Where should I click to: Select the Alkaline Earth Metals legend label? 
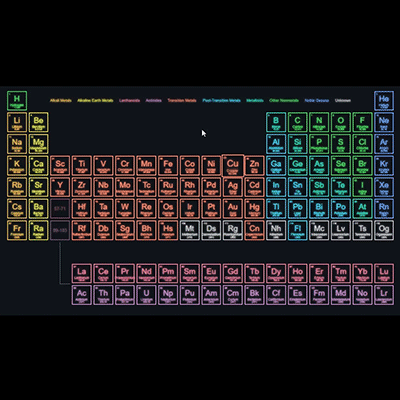[x=95, y=100]
